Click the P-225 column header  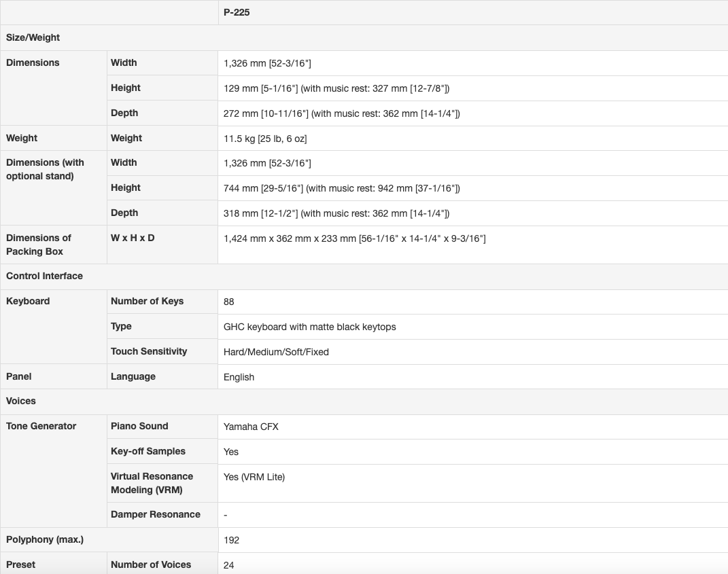[x=237, y=12]
